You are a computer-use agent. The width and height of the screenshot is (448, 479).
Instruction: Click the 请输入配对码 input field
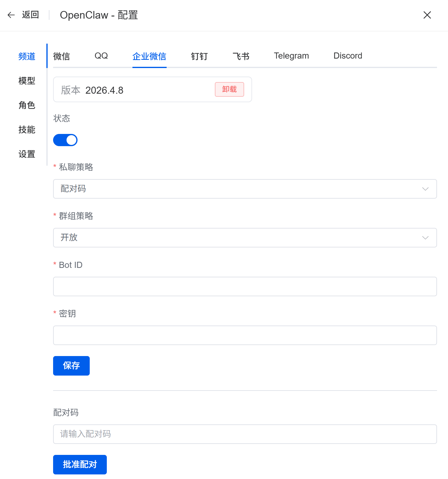245,434
